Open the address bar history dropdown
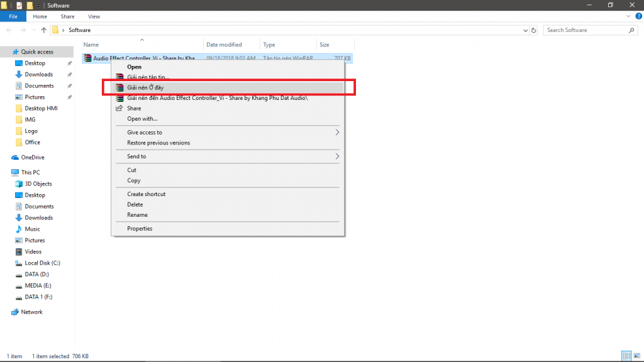The width and height of the screenshot is (644, 362). point(525,30)
